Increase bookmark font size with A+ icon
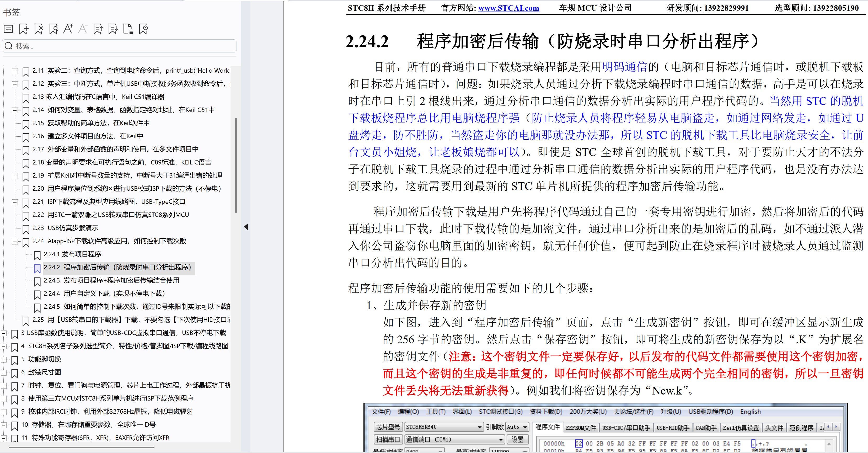Viewport: 868px width, 453px height. click(68, 29)
